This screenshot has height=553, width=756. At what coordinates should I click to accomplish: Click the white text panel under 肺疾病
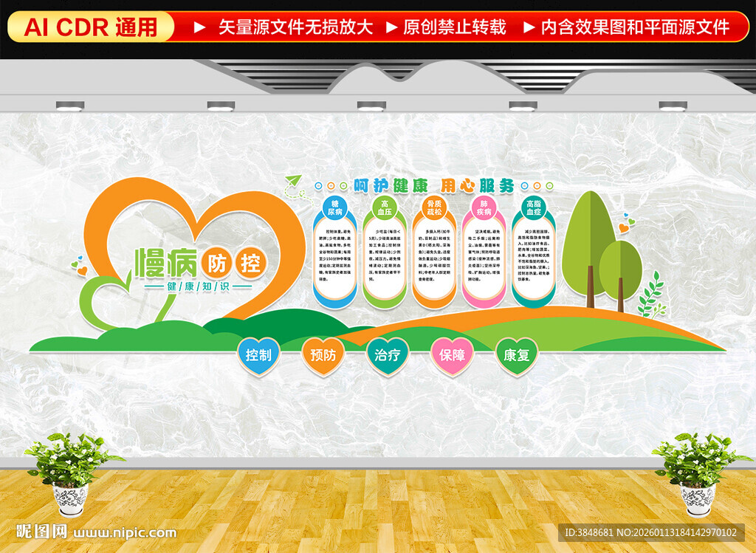tap(484, 259)
